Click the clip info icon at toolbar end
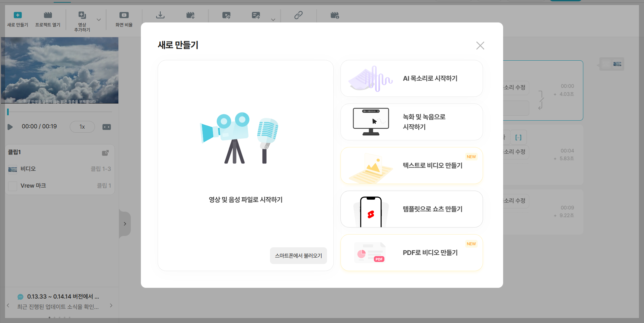Image resolution: width=644 pixels, height=323 pixels. [334, 15]
